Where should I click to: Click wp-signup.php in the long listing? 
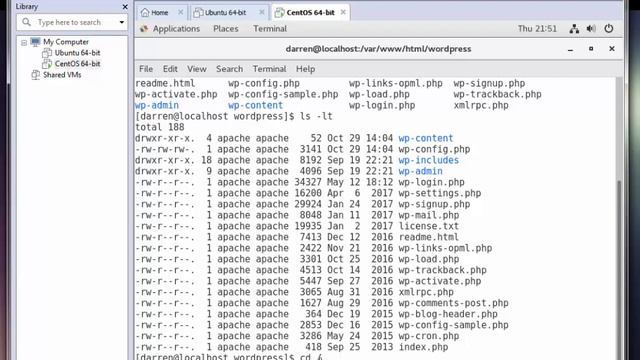point(434,204)
